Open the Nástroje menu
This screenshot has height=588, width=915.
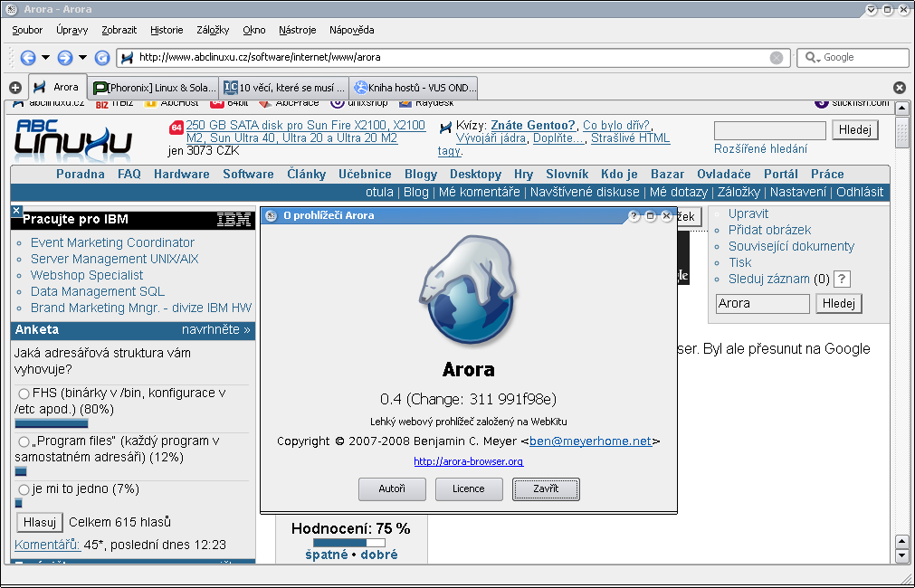[x=298, y=30]
